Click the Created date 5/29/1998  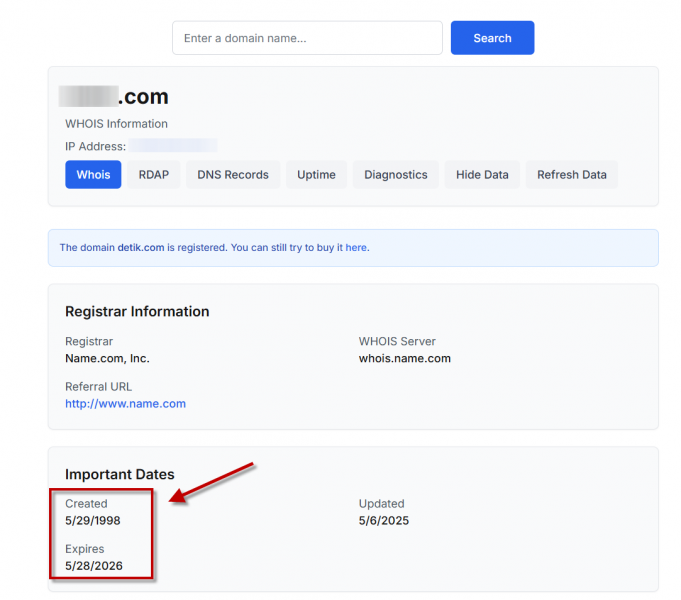pos(93,520)
